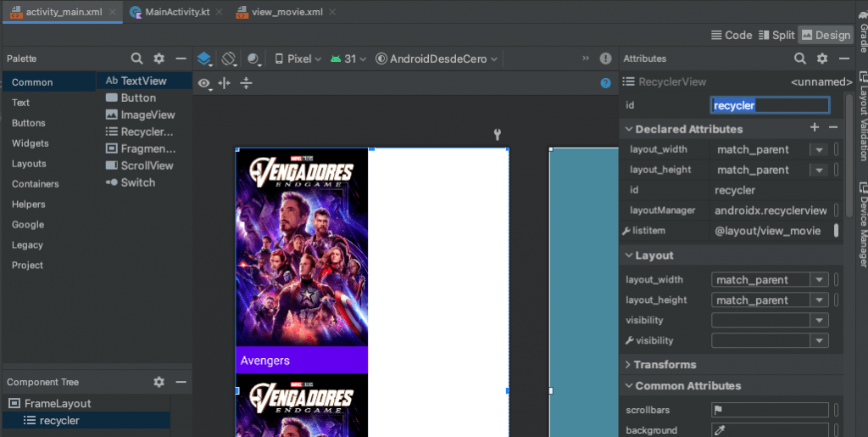Close the activity_main.xml tab
This screenshot has height=437, width=868.
click(x=113, y=12)
